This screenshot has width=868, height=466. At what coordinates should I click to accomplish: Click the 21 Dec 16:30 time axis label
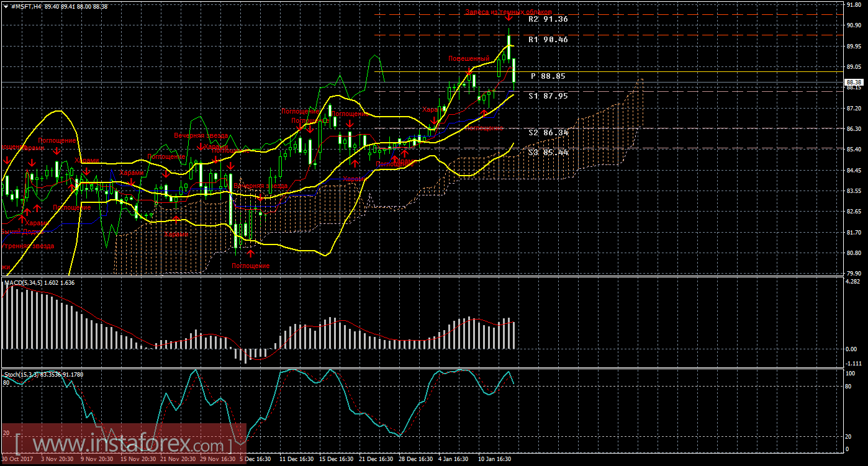tap(376, 459)
